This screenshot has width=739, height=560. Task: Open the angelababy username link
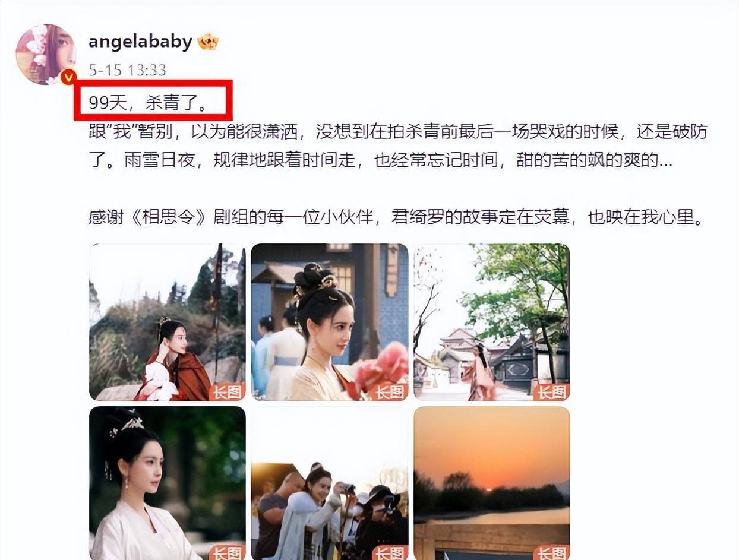tap(140, 42)
